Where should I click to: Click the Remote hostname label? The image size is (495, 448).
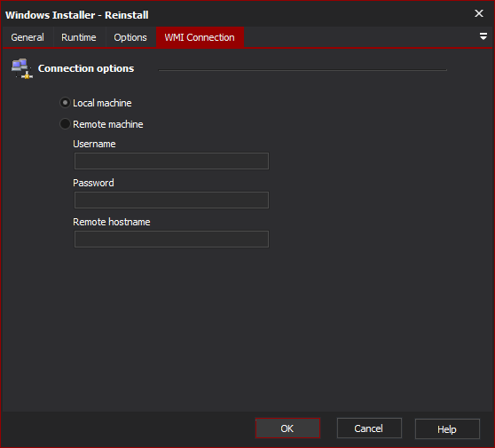(112, 222)
